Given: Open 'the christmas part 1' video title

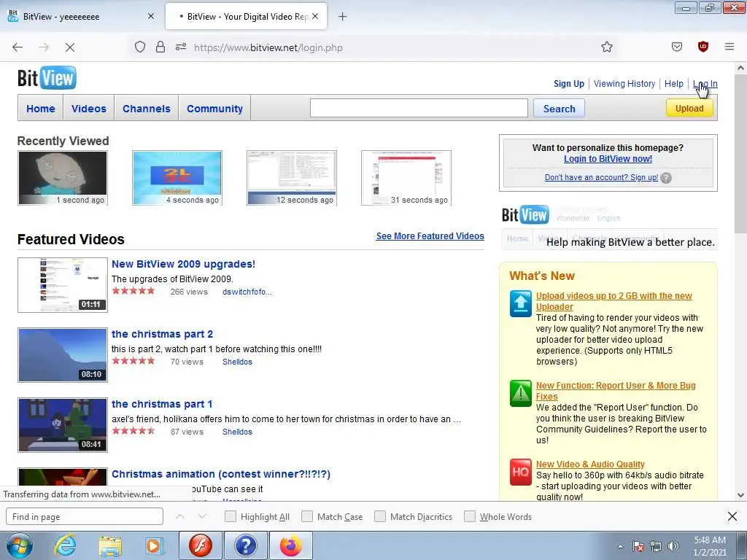Looking at the screenshot, I should [162, 404].
